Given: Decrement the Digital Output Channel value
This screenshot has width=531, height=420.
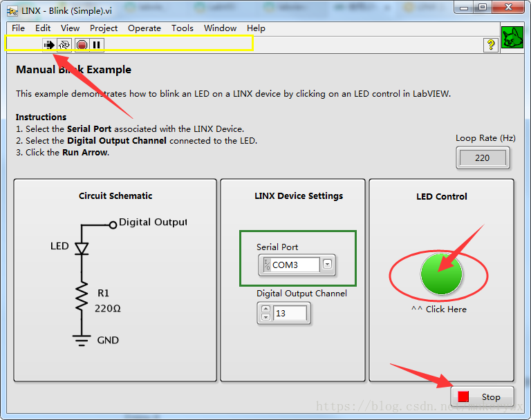Looking at the screenshot, I should [x=265, y=317].
